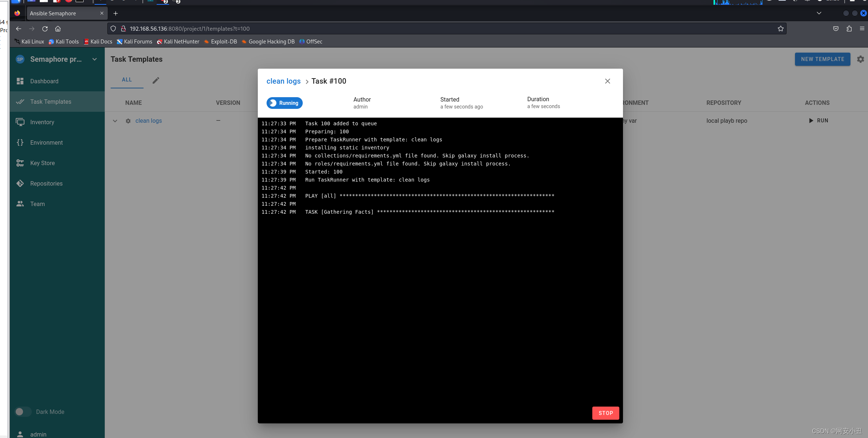The width and height of the screenshot is (868, 438).
Task: Expand the clean logs template row
Action: 114,120
